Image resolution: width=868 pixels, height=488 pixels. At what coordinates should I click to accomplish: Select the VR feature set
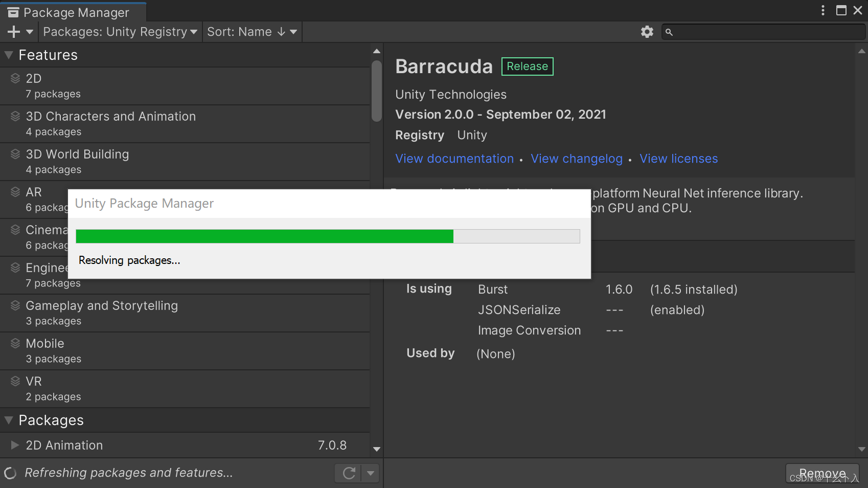185,389
